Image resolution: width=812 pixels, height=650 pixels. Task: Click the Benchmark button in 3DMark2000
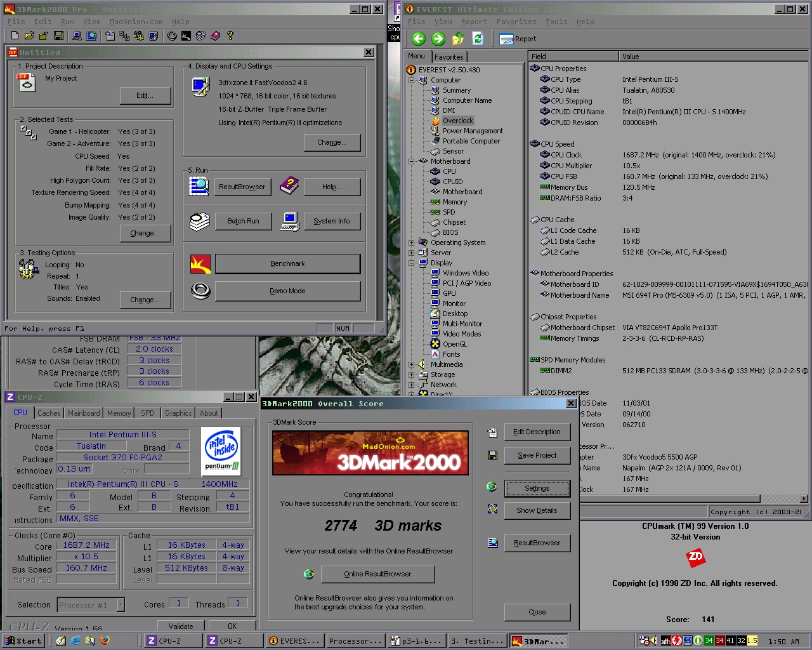(x=287, y=263)
